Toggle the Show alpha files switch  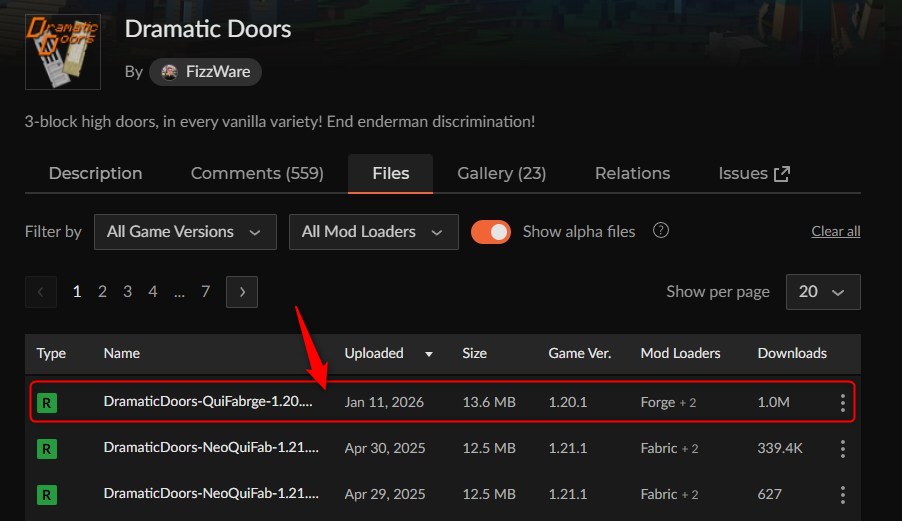[491, 232]
